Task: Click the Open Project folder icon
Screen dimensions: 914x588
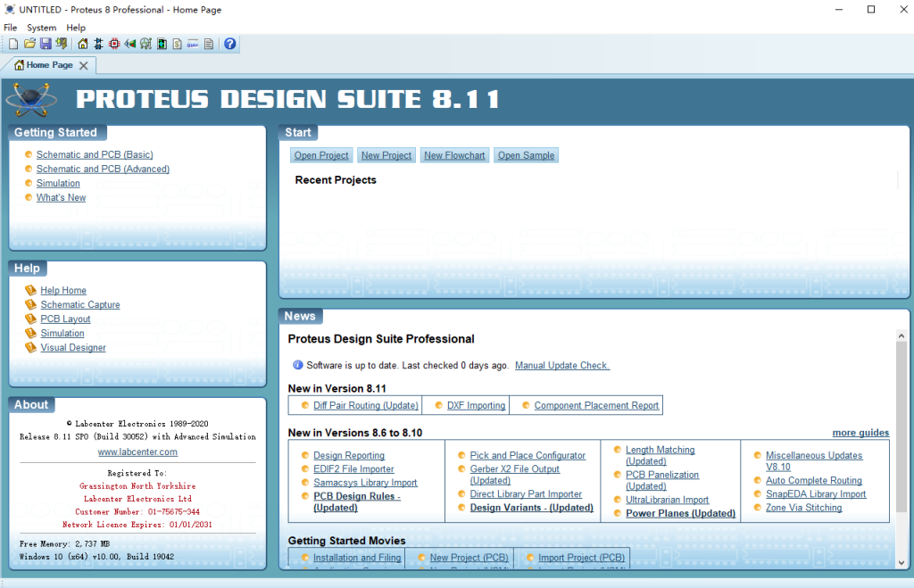Action: pyautogui.click(x=29, y=44)
